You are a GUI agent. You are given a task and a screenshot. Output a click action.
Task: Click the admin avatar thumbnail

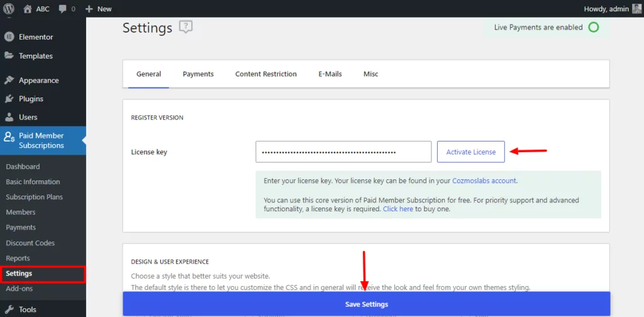636,9
